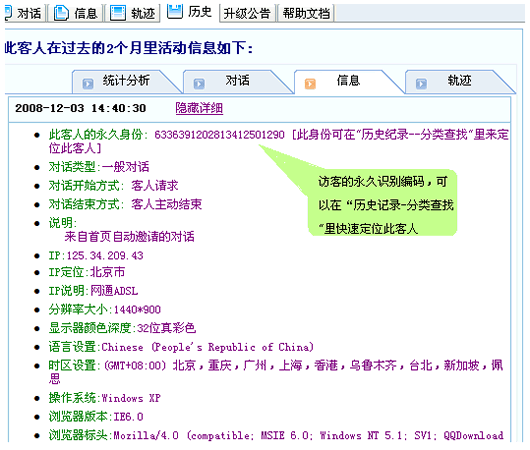Click the blue arrow icon on 统计分析 tab
This screenshot has height=450, width=530.
[88, 83]
